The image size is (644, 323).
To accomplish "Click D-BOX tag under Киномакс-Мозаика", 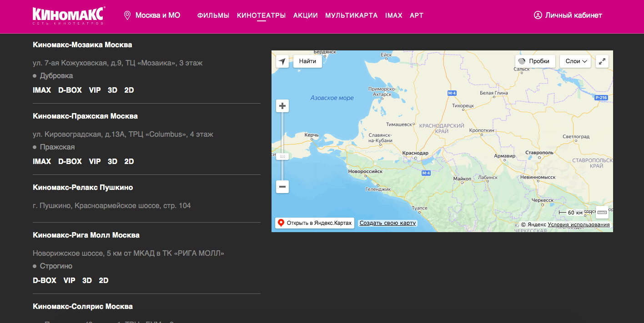I will (70, 90).
